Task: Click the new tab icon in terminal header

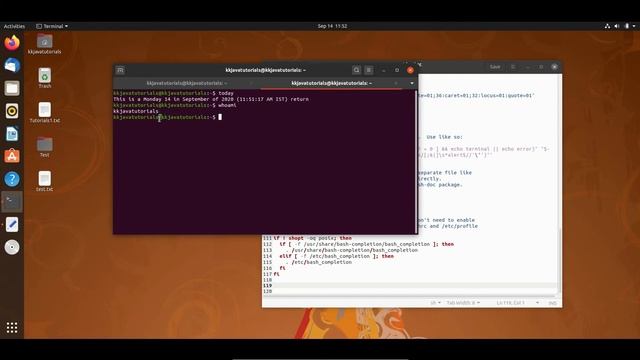Action: tap(120, 70)
